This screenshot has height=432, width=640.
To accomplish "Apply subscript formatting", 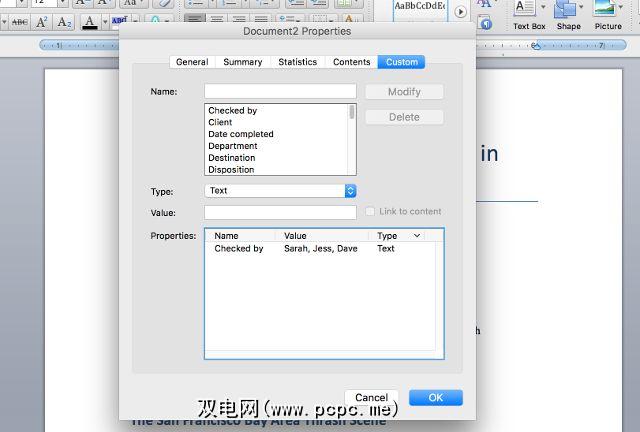I will [x=65, y=22].
